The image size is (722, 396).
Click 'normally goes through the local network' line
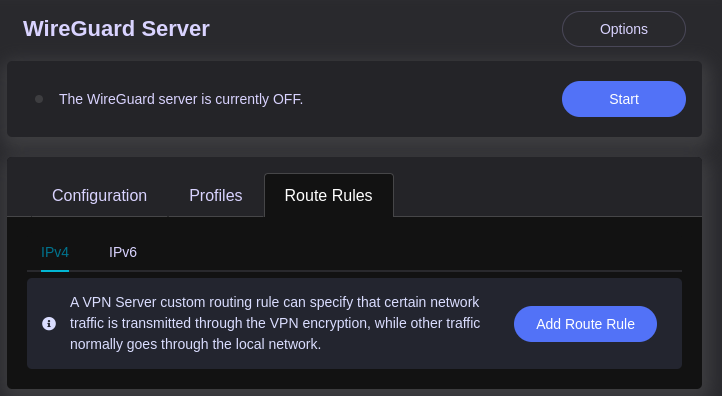(x=195, y=344)
